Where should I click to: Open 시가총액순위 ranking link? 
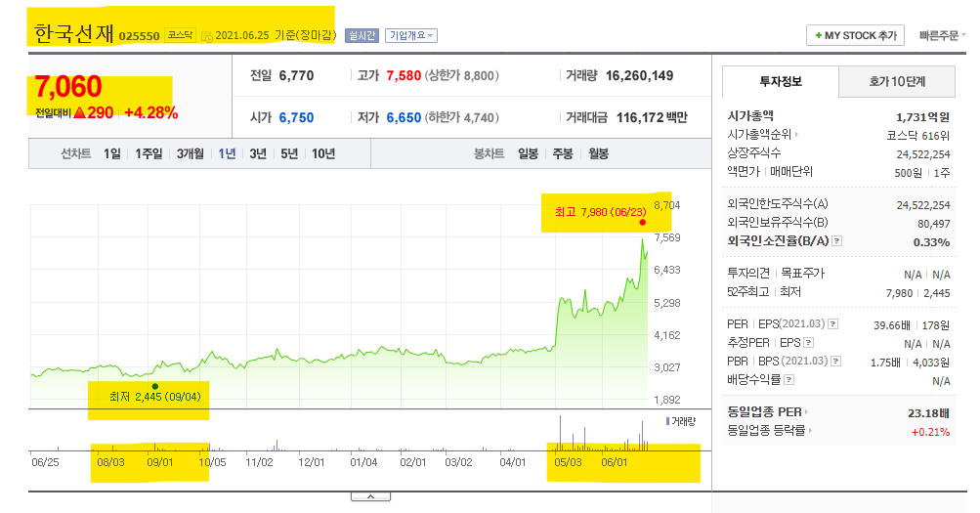point(762,134)
